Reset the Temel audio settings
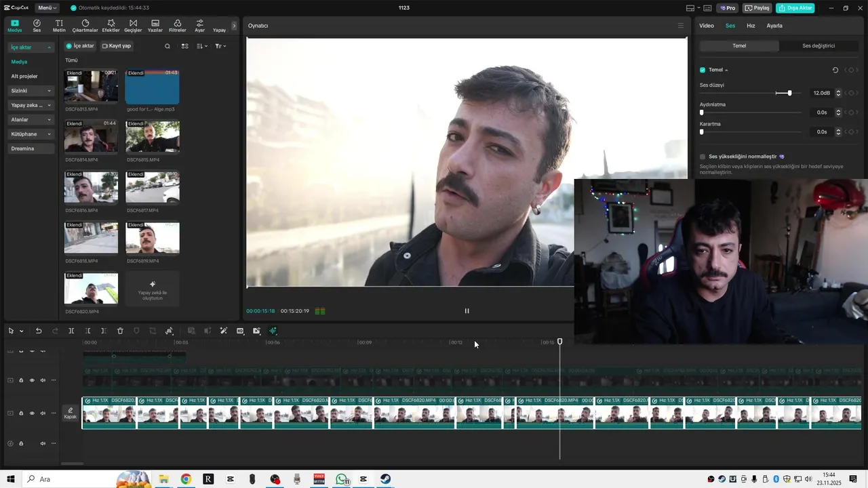The width and height of the screenshot is (868, 488). 835,70
